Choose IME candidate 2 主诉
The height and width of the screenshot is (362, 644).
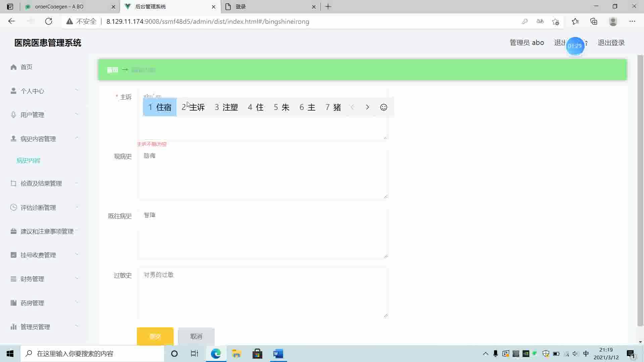pos(193,107)
